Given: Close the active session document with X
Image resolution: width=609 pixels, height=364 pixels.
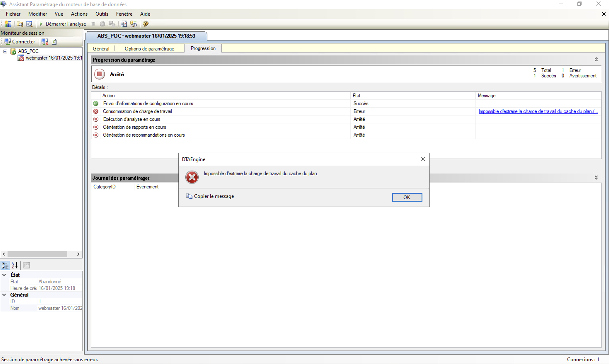Looking at the screenshot, I should (604, 14).
